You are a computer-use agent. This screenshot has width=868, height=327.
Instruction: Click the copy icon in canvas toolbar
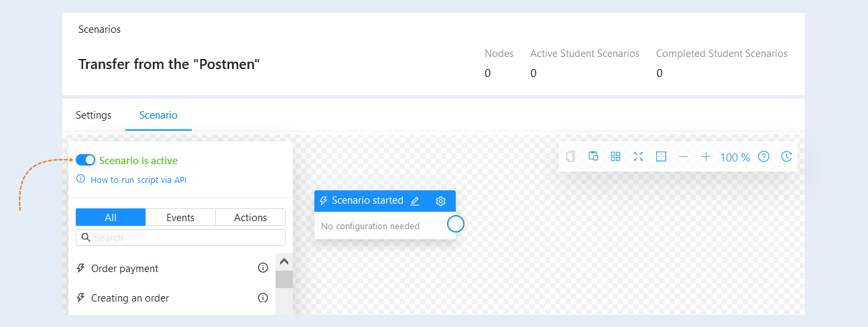click(570, 157)
